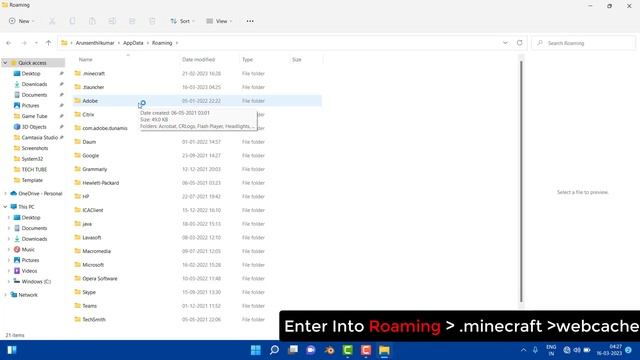
Task: Click the Copy toolbar icon
Action: pos(72,21)
